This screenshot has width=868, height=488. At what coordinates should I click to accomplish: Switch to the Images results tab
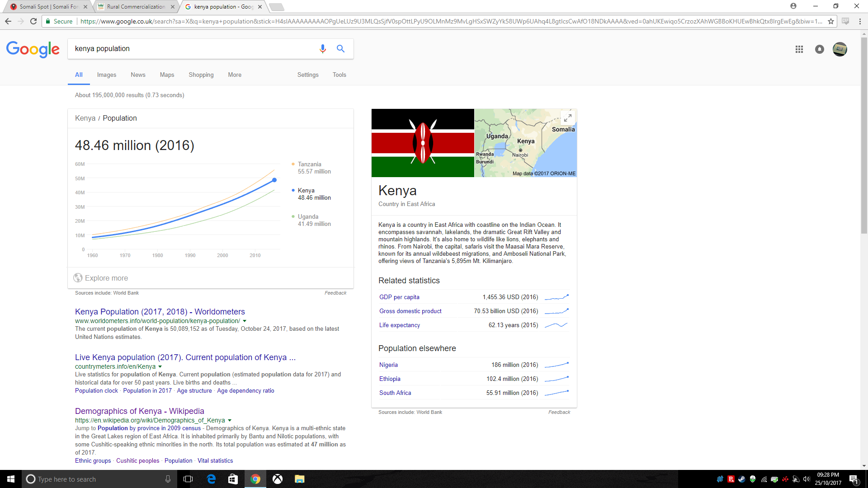click(107, 75)
